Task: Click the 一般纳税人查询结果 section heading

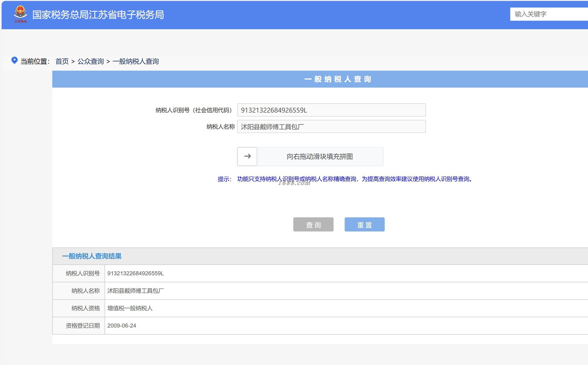Action: pyautogui.click(x=92, y=256)
